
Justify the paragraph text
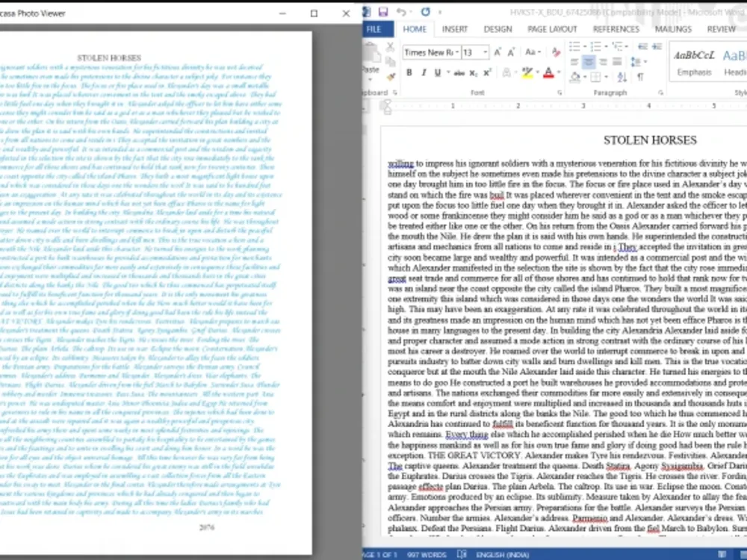[618, 62]
